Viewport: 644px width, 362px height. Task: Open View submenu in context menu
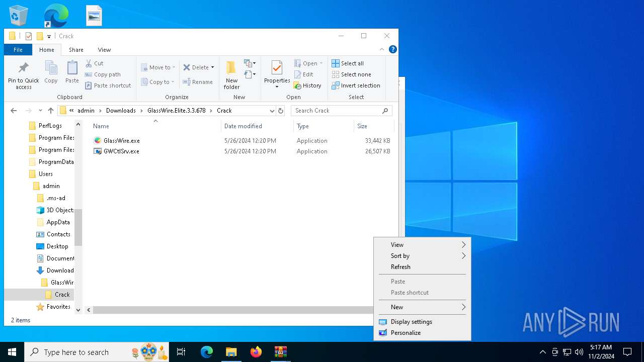pyautogui.click(x=422, y=245)
